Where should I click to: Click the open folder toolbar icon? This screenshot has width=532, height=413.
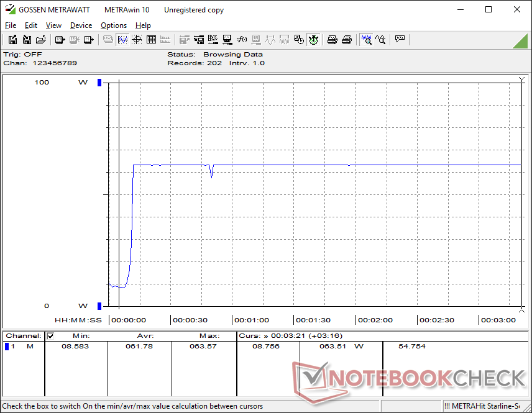point(40,40)
